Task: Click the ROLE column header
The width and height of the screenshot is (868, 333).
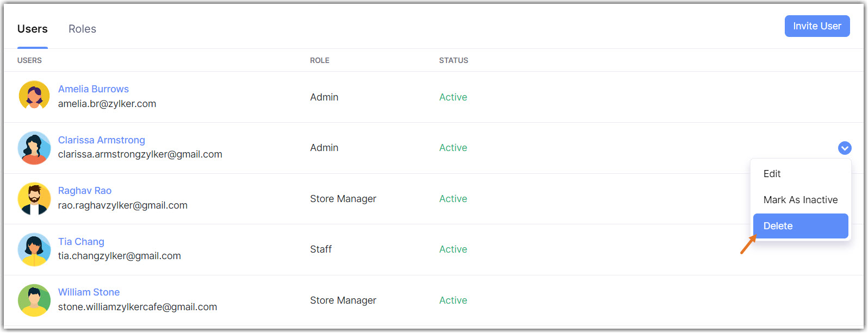Action: [x=320, y=60]
